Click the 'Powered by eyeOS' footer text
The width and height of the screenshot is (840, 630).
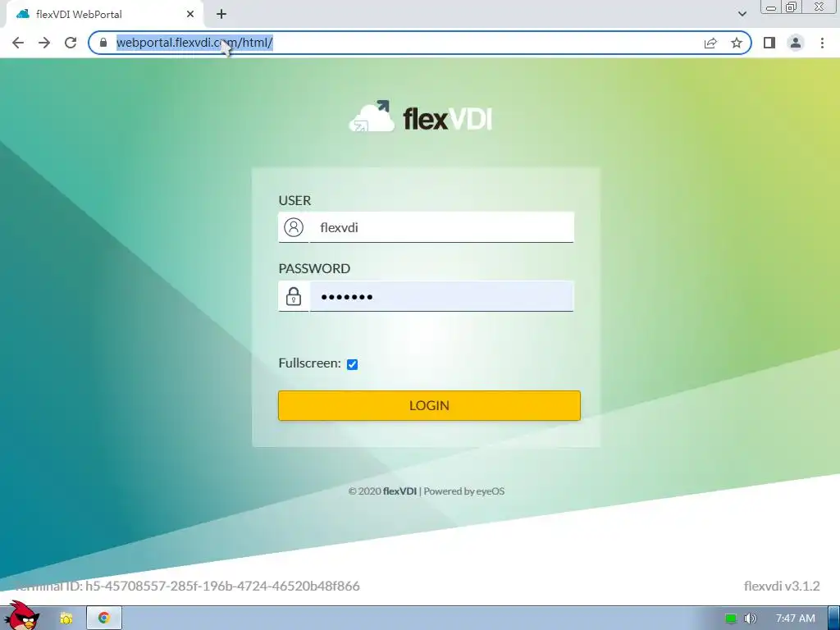click(464, 491)
